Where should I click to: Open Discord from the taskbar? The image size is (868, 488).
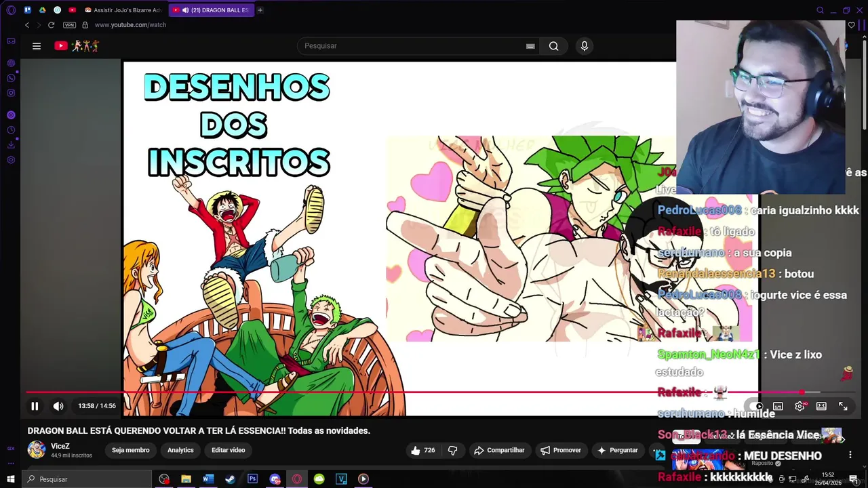tap(275, 479)
